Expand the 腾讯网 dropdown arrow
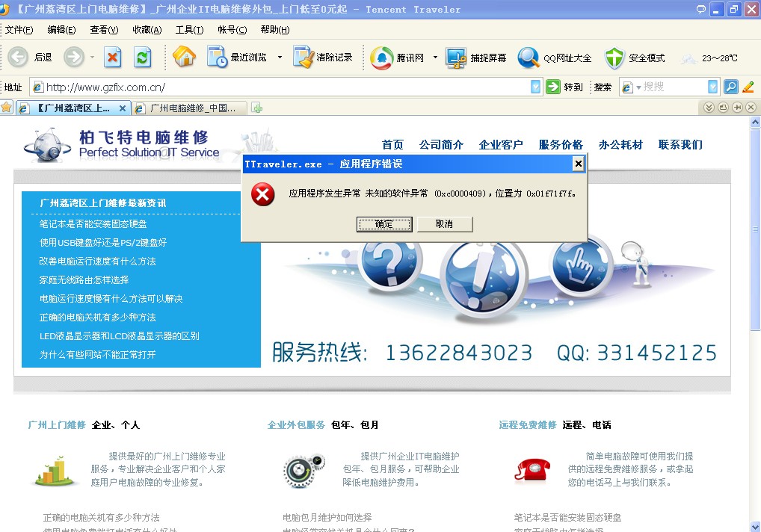 [435, 58]
